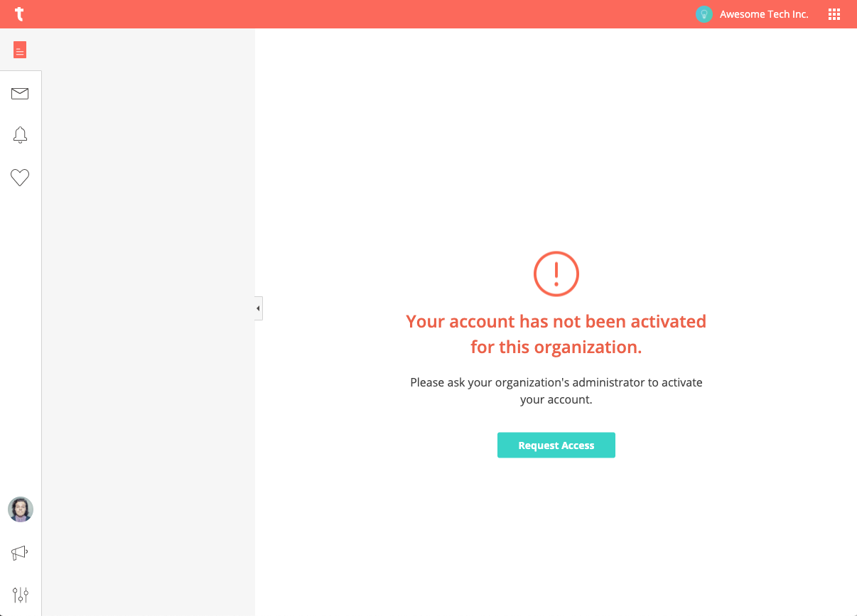Click the Request Access button
Image resolution: width=857 pixels, height=616 pixels.
pyautogui.click(x=556, y=445)
